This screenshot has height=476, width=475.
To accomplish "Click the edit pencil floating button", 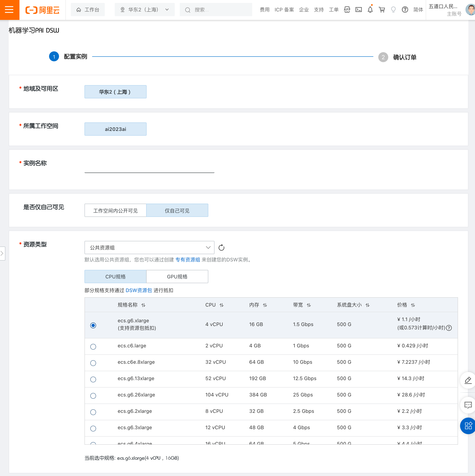I will [x=468, y=380].
